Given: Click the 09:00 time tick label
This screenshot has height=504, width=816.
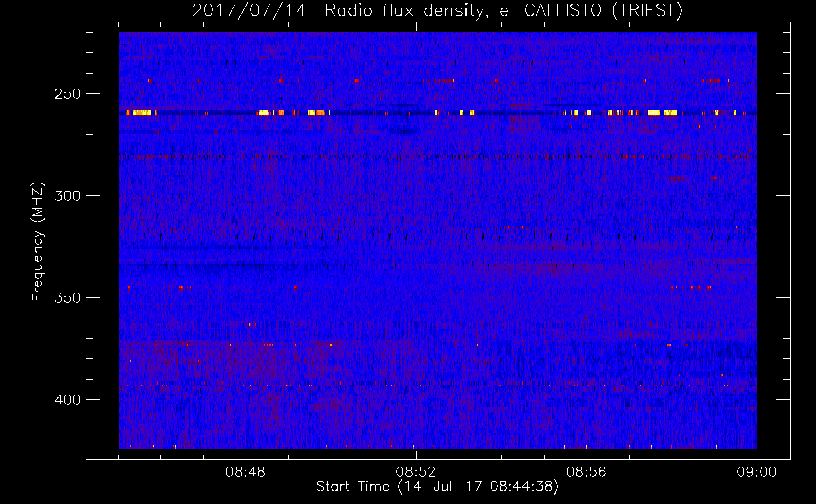Looking at the screenshot, I should tap(757, 472).
